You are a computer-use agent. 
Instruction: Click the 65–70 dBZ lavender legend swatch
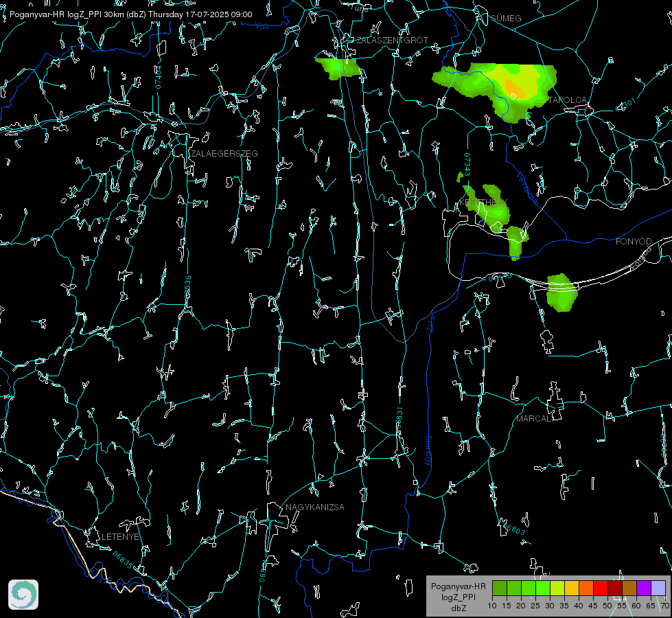tap(658, 588)
